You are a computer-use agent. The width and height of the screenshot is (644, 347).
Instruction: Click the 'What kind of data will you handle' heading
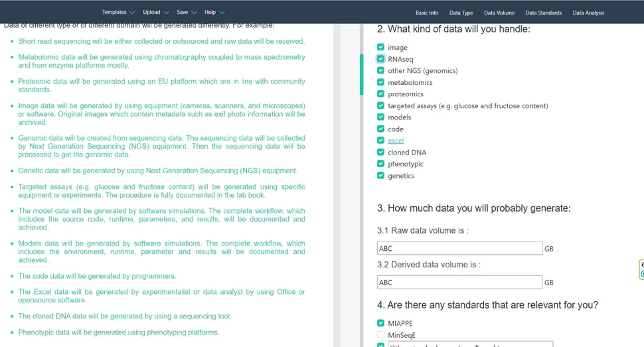[453, 29]
